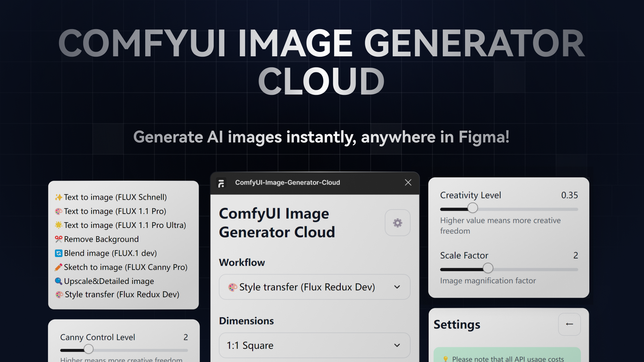Pick the Sketch to image (FLUX Canny Pro) pencil icon
The height and width of the screenshot is (362, 644).
(59, 267)
